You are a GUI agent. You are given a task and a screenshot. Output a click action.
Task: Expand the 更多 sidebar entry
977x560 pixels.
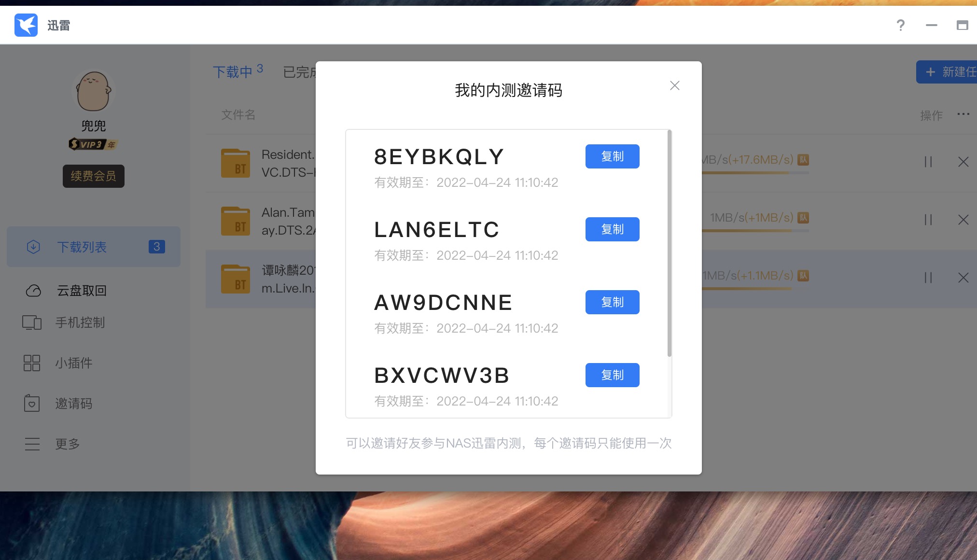tap(68, 444)
